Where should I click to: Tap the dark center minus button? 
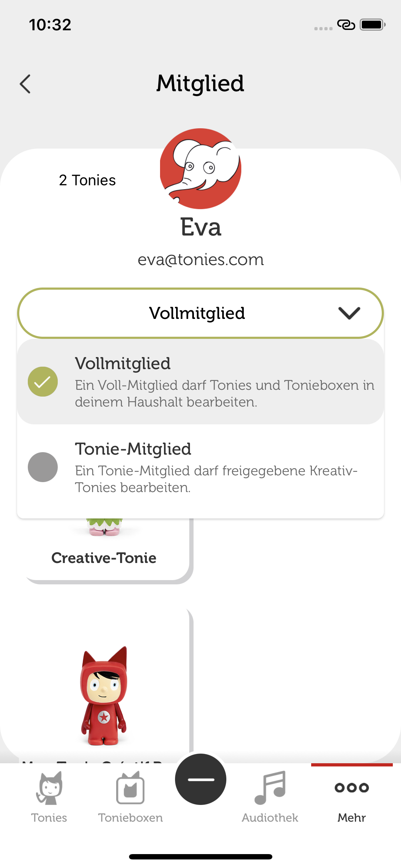coord(201,779)
